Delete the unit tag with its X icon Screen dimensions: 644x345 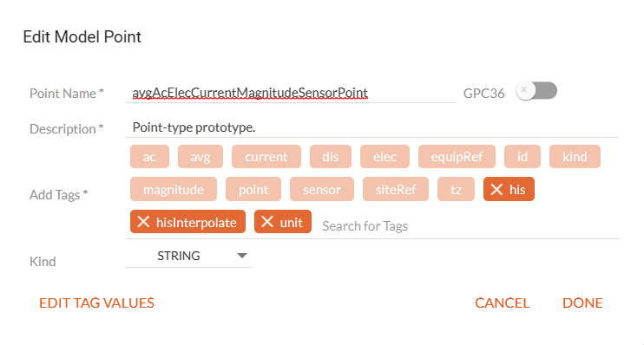point(267,222)
